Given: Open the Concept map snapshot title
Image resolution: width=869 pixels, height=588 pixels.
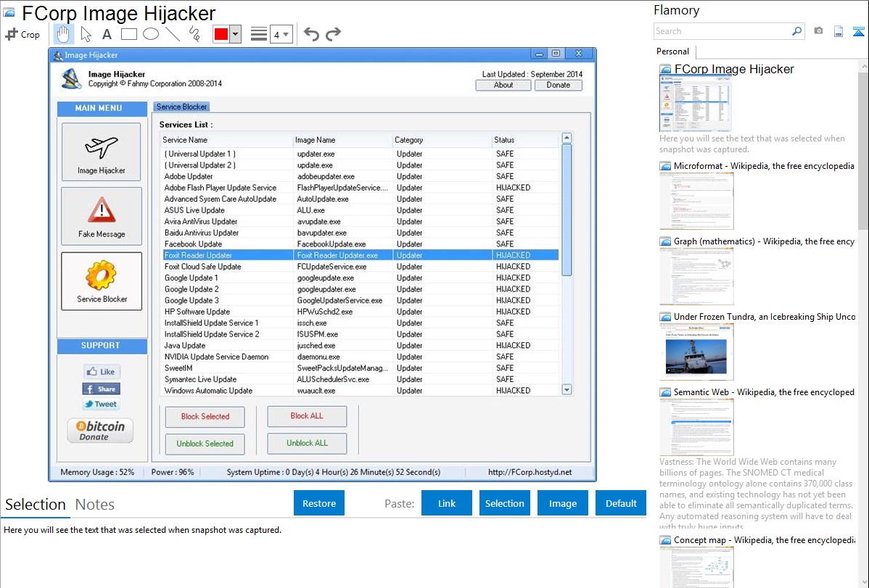Looking at the screenshot, I should tap(765, 540).
